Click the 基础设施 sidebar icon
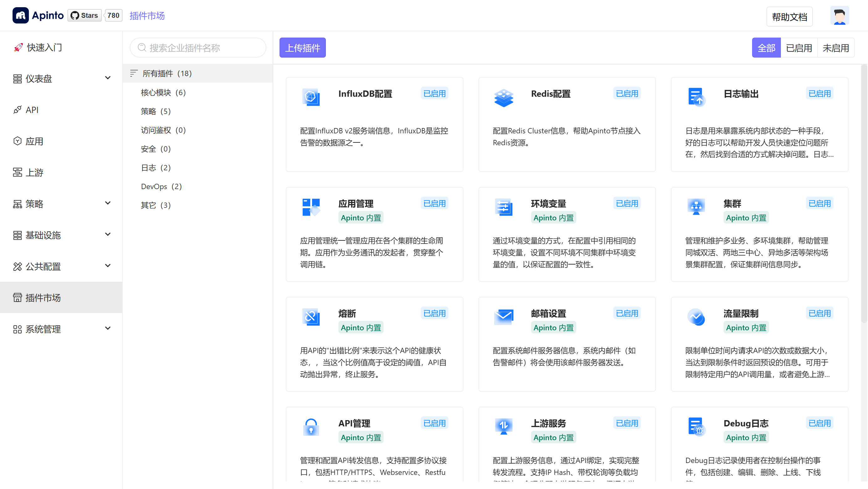 [x=18, y=235]
